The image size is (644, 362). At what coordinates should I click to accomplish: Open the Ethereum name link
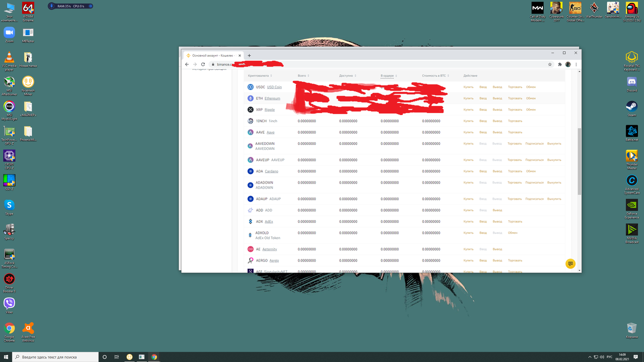(x=272, y=99)
